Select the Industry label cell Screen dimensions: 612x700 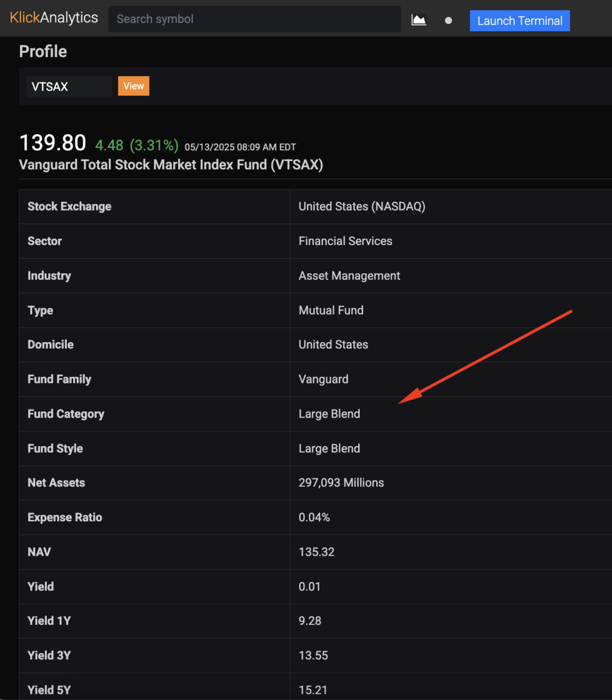pos(154,276)
